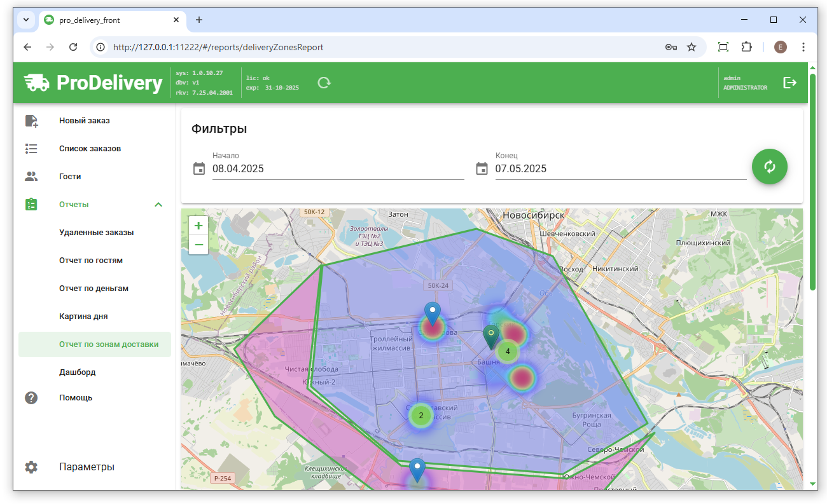Open Дашборд in the sidebar
The width and height of the screenshot is (827, 504).
(77, 372)
